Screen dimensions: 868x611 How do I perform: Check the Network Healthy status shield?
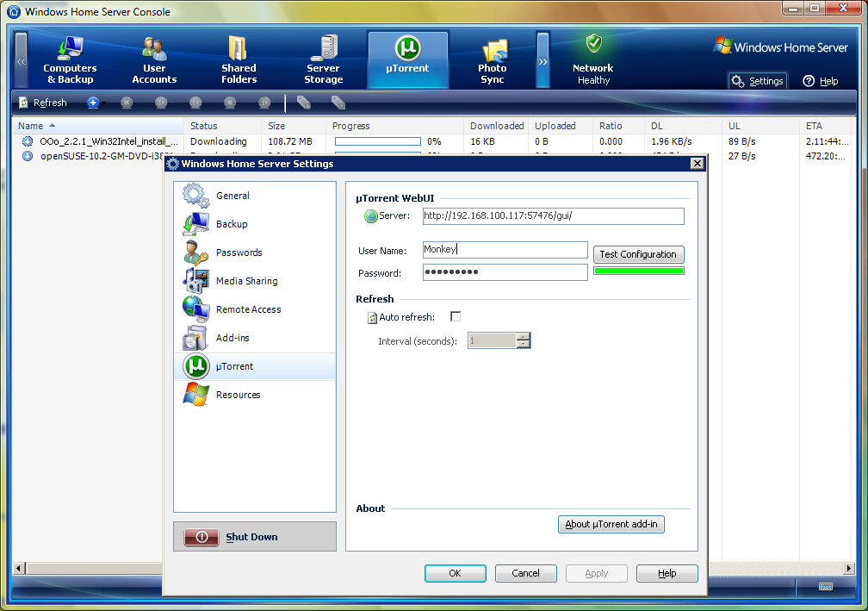593,42
